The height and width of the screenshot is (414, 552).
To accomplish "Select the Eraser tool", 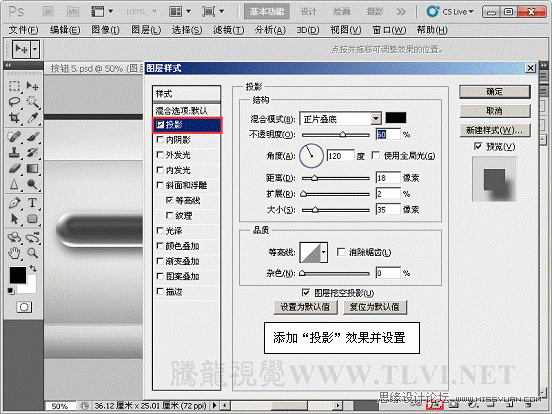I will click(x=14, y=168).
